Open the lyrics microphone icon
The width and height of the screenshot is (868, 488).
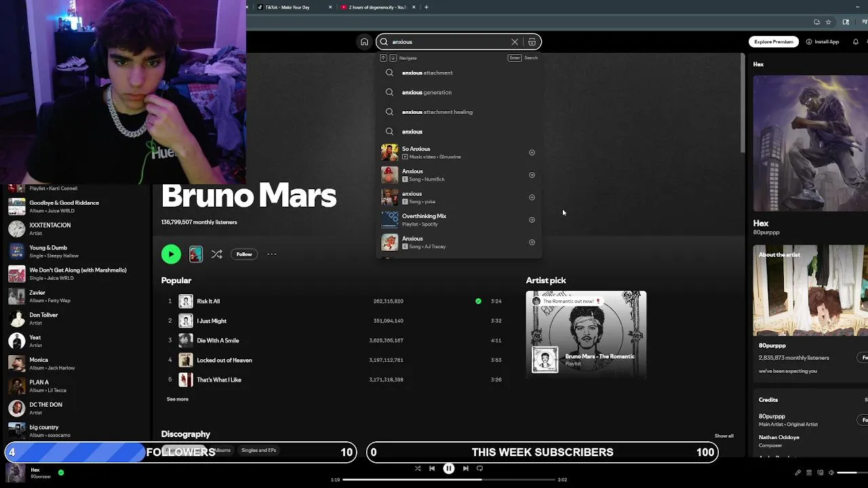click(x=797, y=472)
